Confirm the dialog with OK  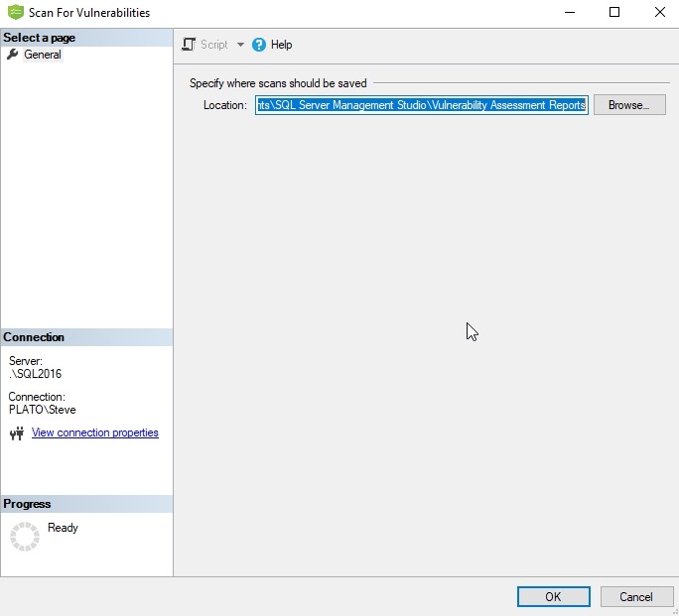553,596
